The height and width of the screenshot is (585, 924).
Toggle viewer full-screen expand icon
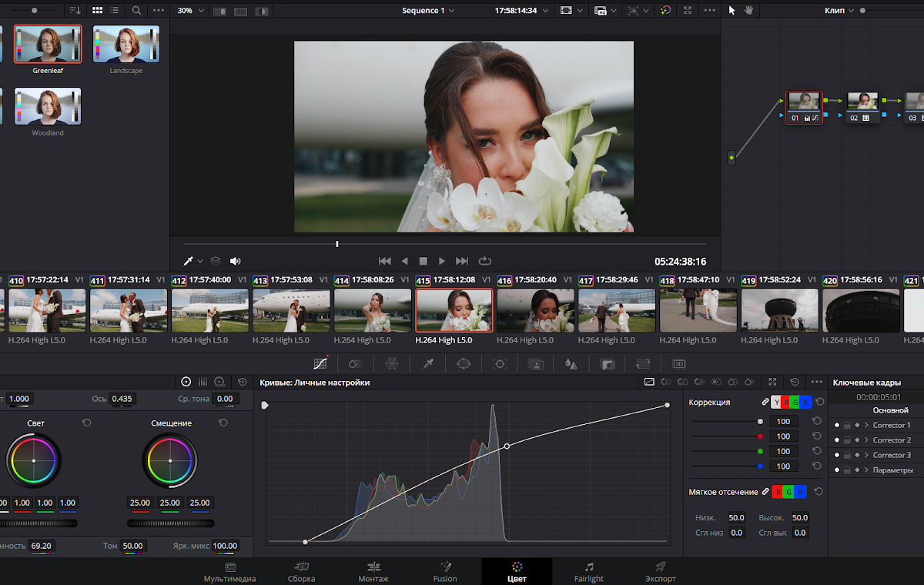tap(688, 11)
